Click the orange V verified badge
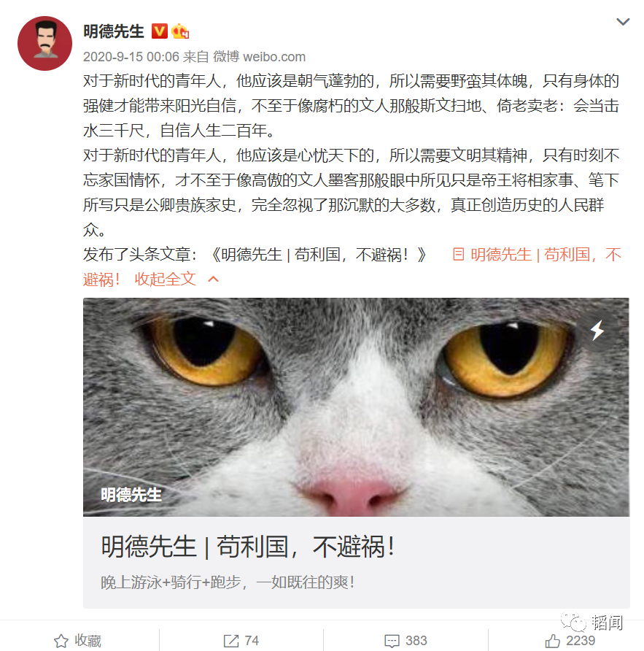Image resolution: width=644 pixels, height=651 pixels. (159, 31)
